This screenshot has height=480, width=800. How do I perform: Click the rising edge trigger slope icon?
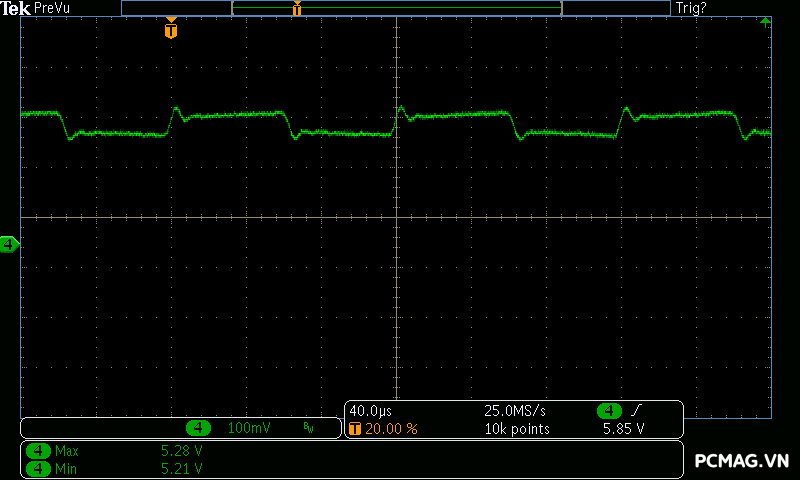click(x=636, y=411)
